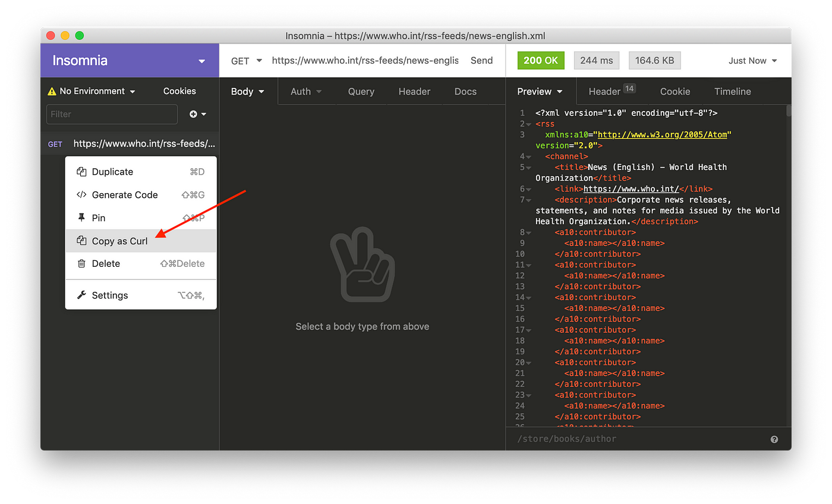Click the Copy as Curl clipboard icon

point(81,241)
